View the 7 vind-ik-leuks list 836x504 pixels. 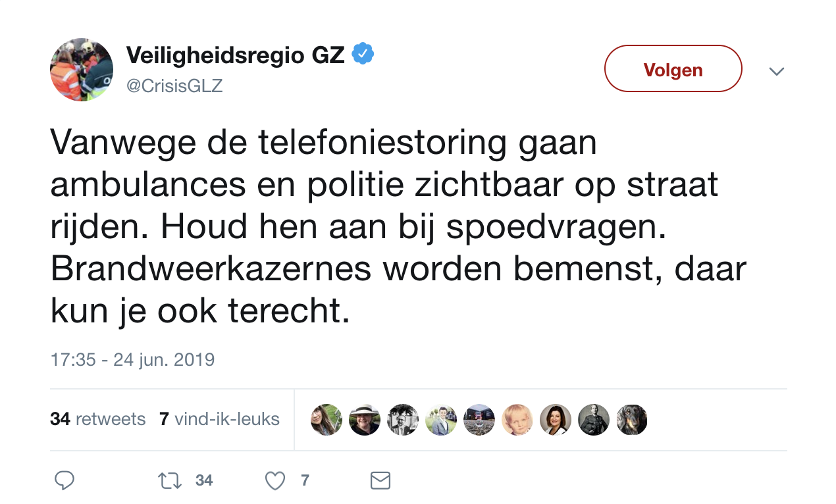219,419
